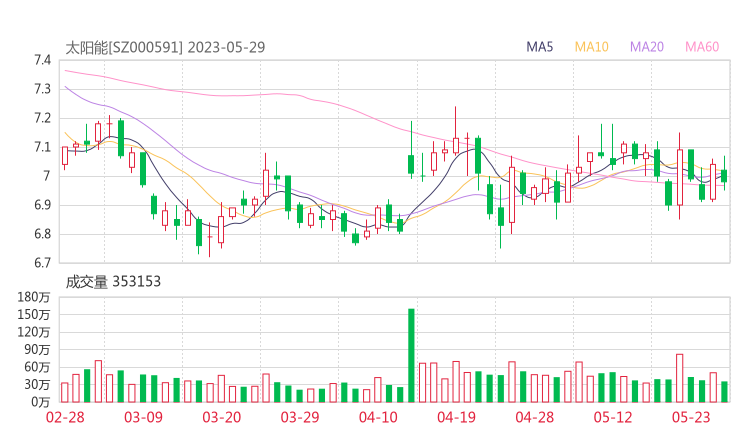Click the 7.2 price axis label
The image size is (740, 440).
42,118
